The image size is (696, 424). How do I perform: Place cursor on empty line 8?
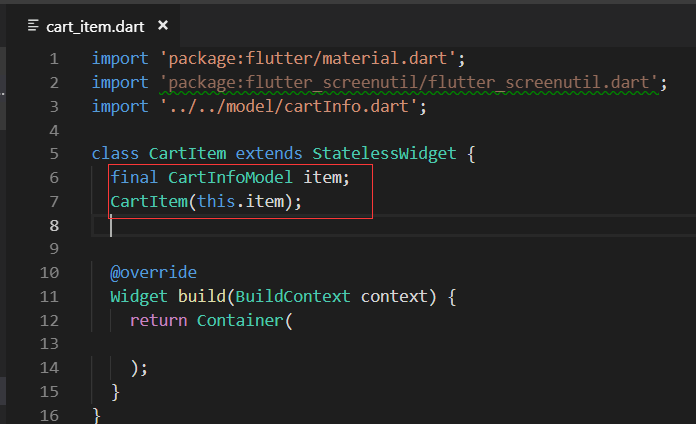coord(393,226)
